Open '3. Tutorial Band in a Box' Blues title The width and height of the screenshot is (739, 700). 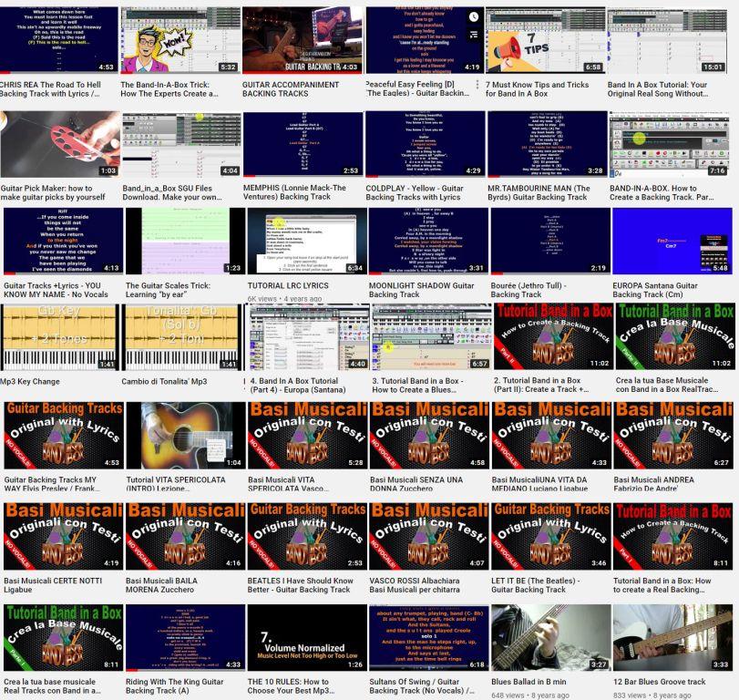[x=417, y=386]
